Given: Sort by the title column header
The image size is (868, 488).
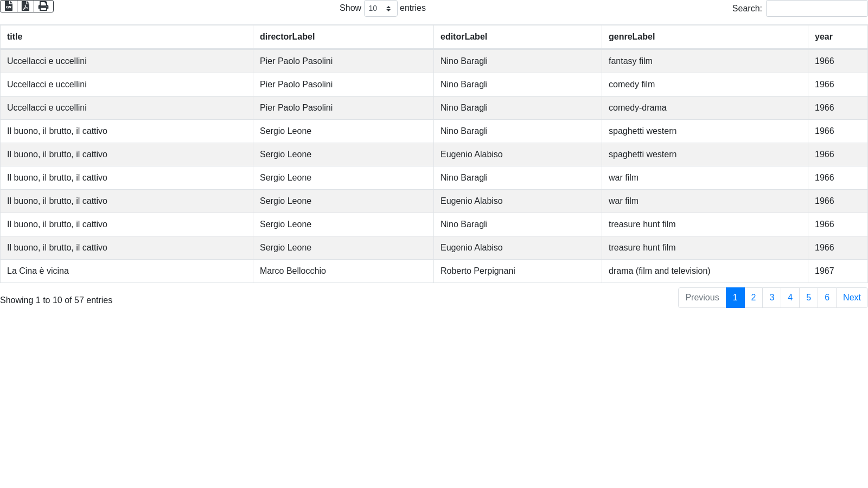Looking at the screenshot, I should pos(126,37).
